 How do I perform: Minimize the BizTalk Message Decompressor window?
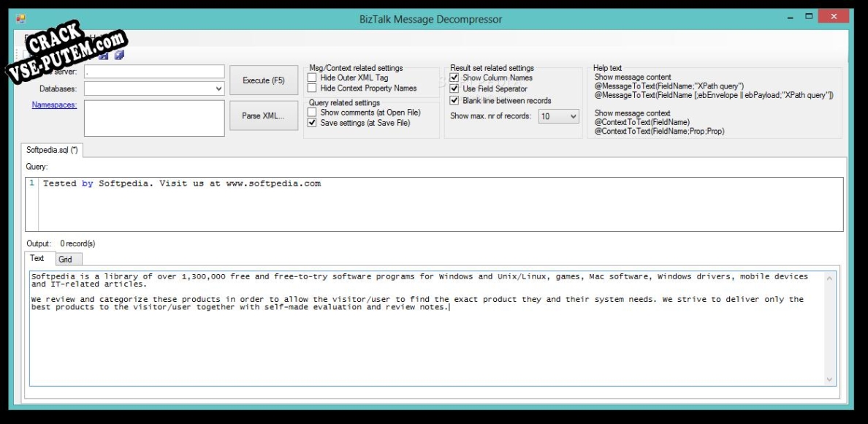(791, 17)
